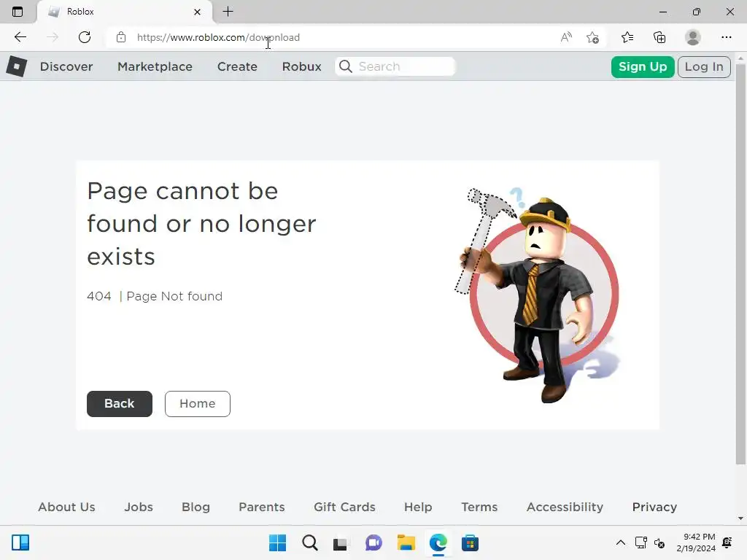Open File Explorer from taskbar
Screen dimensions: 747x560
406,542
